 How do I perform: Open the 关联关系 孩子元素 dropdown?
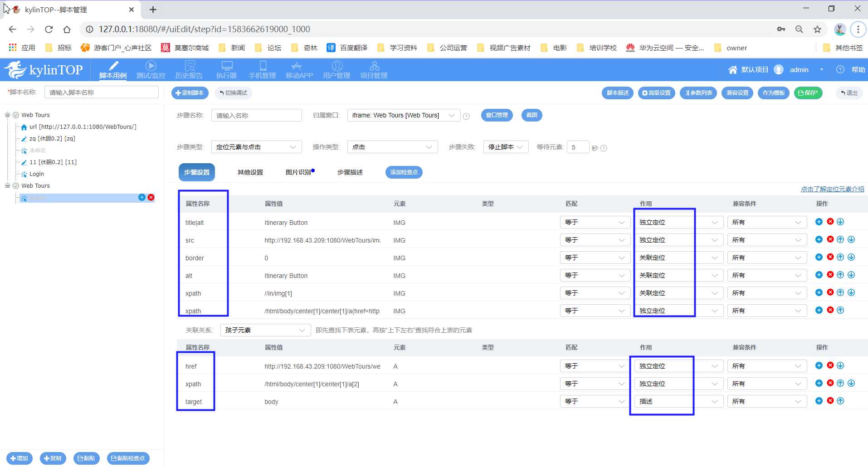265,330
